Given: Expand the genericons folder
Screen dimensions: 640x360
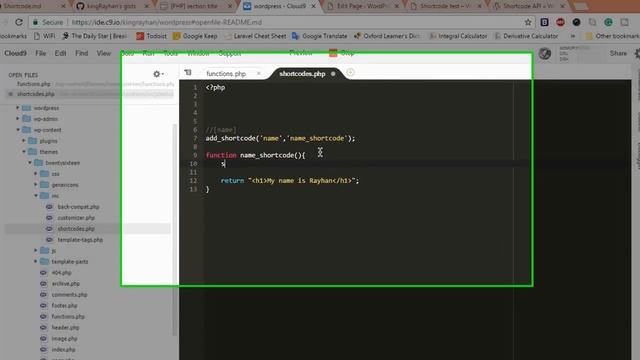Looking at the screenshot, I should [36, 185].
